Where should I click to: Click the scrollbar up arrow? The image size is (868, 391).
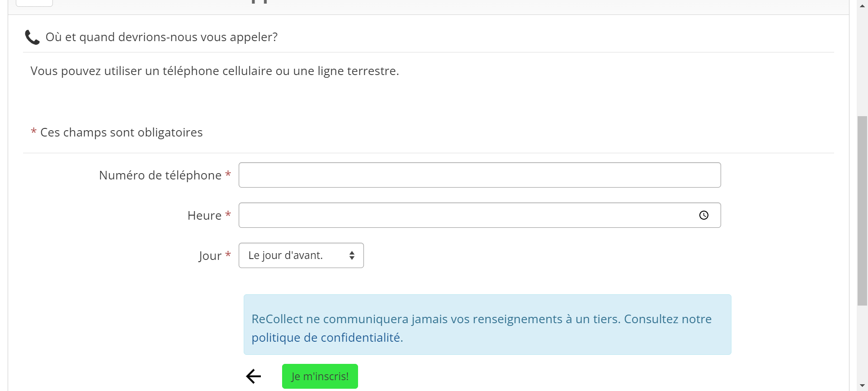tap(862, 5)
